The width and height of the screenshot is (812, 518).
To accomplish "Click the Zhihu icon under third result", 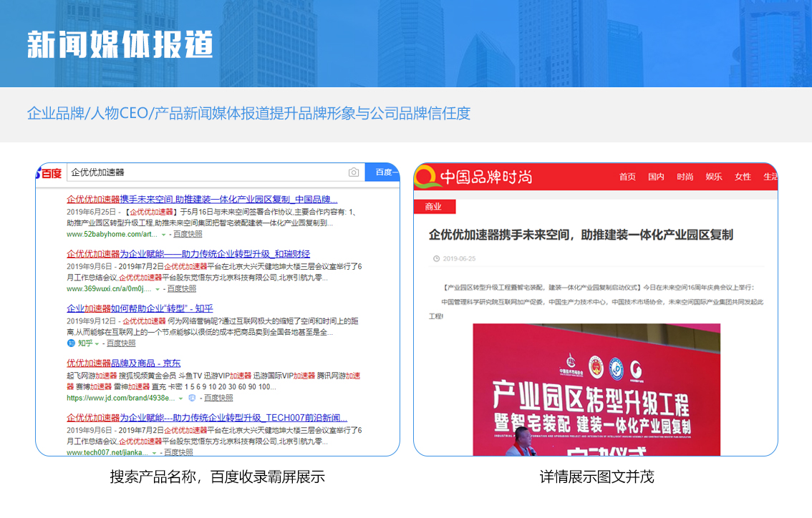I will point(71,343).
